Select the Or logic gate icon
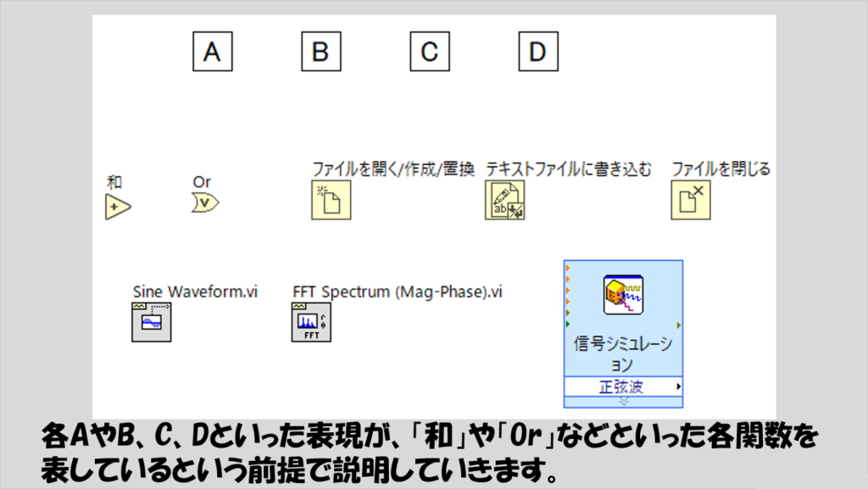The image size is (868, 489). click(205, 203)
